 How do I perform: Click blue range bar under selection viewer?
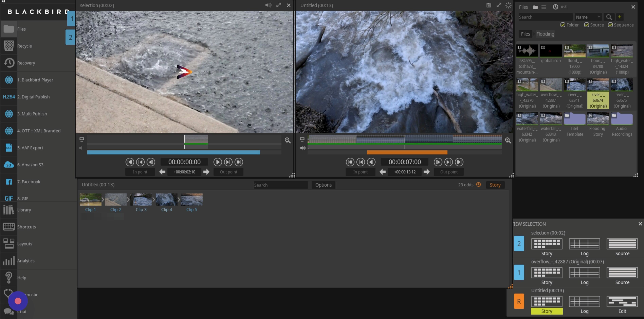(173, 153)
